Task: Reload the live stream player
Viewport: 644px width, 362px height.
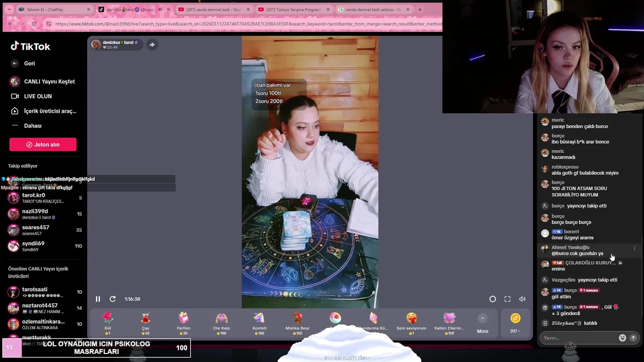Action: pyautogui.click(x=113, y=299)
